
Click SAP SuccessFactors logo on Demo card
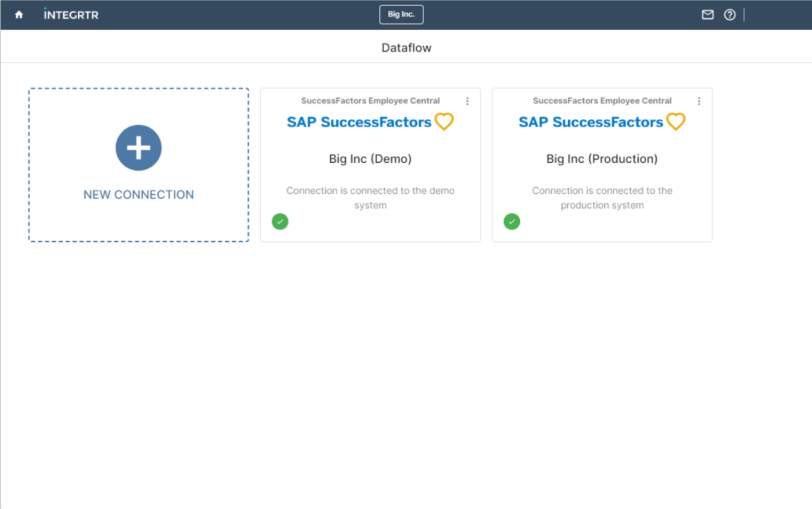pos(370,122)
